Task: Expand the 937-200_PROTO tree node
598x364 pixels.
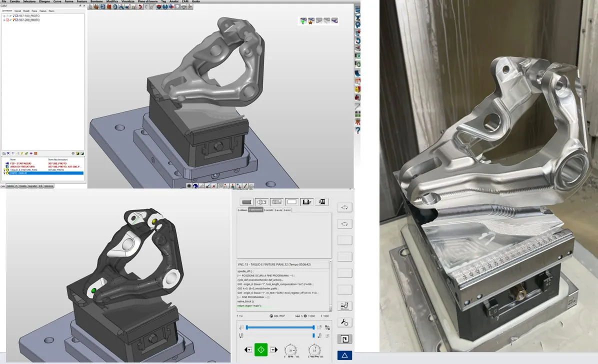Action: click(4, 20)
